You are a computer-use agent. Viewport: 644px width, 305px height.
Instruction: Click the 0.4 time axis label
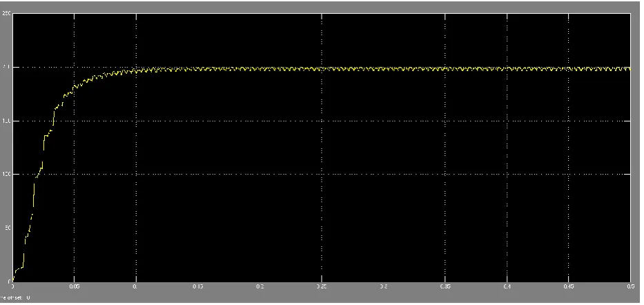coord(507,286)
